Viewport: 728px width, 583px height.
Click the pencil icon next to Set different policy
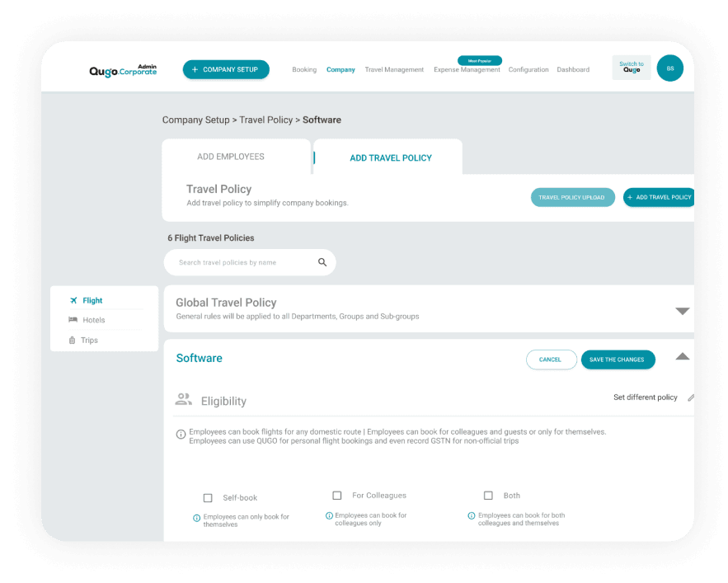[690, 397]
